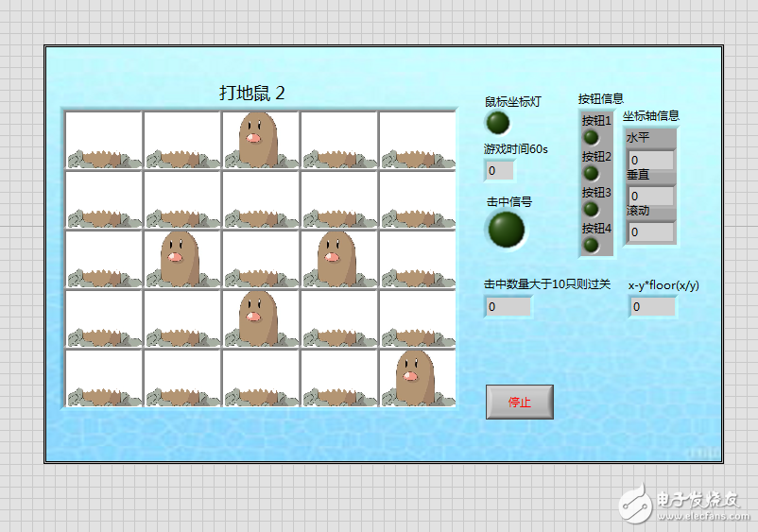This screenshot has height=532, width=758.
Task: Click the empty mole hole in row two, third column
Action: coord(261,199)
